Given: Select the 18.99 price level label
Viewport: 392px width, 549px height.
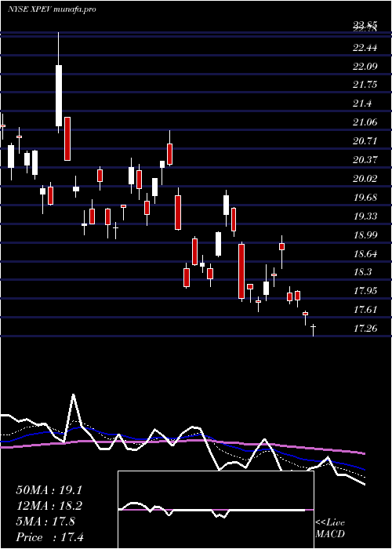Looking at the screenshot, I should 365,235.
